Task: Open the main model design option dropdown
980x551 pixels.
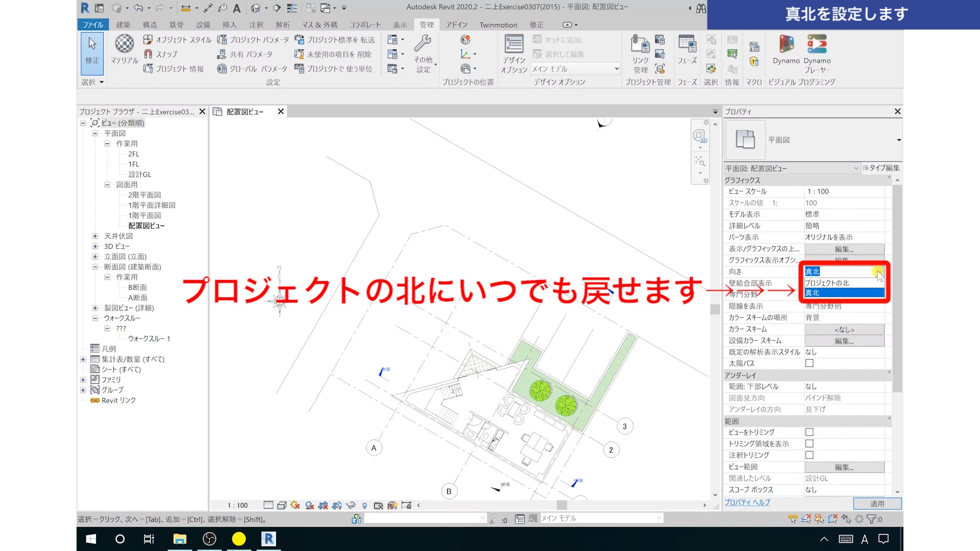Action: click(617, 69)
